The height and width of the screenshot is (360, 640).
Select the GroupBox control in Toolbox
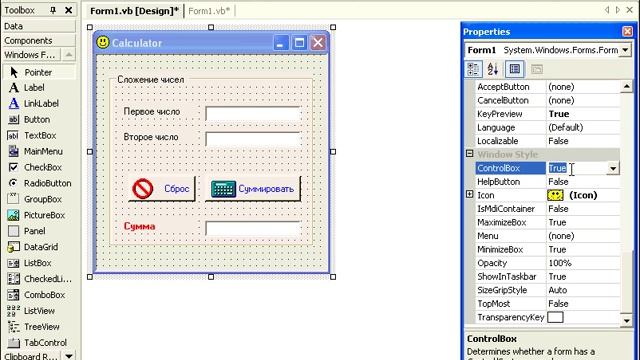tap(39, 199)
